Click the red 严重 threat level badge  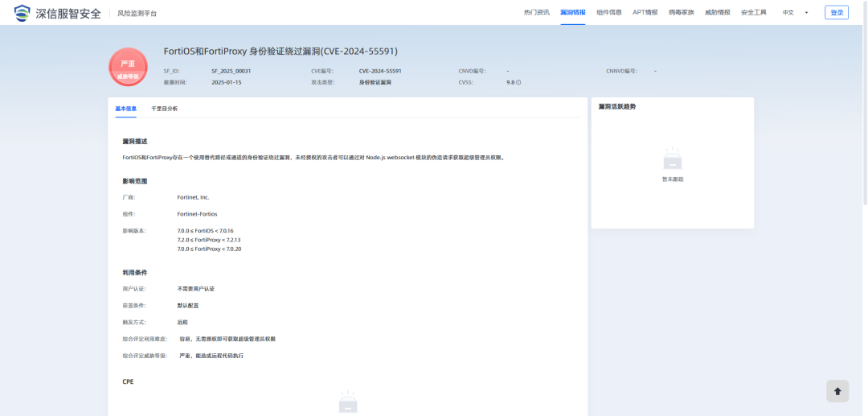point(128,67)
